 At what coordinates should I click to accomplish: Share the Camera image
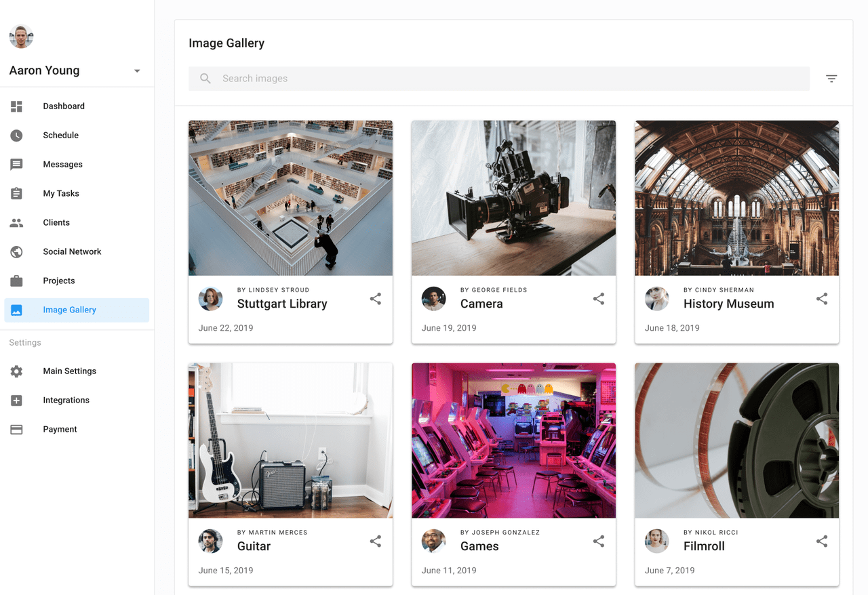[x=598, y=299]
